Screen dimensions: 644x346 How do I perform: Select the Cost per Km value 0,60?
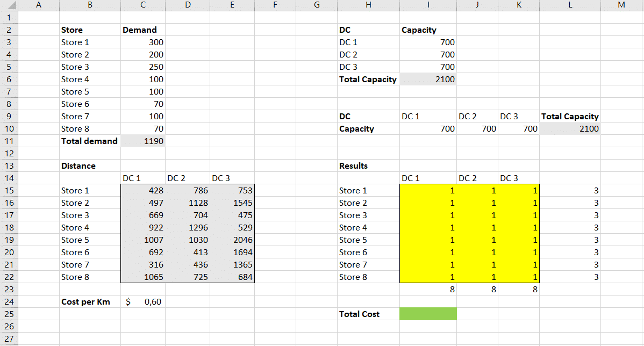click(x=143, y=302)
